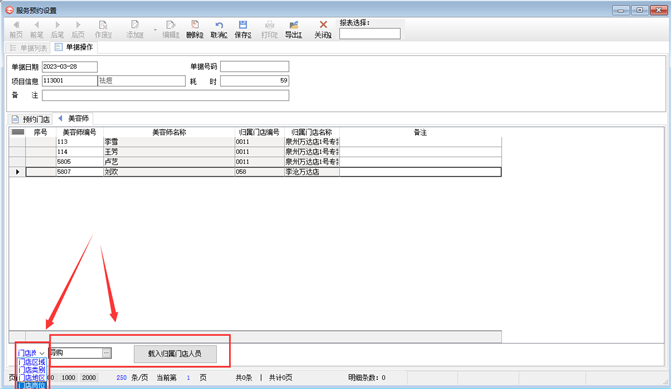Select cell with beautician number 5805
Viewport: 671px width, 389px height.
click(x=80, y=162)
